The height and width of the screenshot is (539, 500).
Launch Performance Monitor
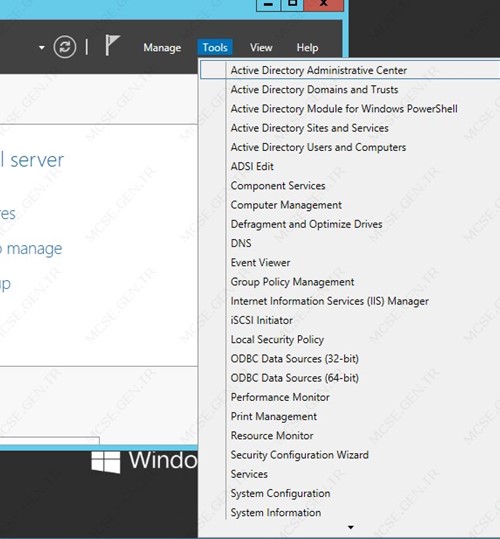tap(280, 397)
